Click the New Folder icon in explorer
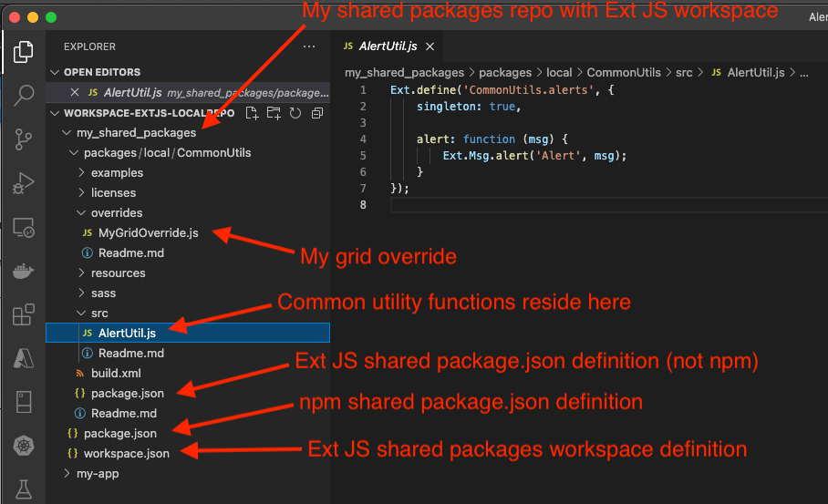Viewport: 828px width, 504px height. (x=274, y=113)
